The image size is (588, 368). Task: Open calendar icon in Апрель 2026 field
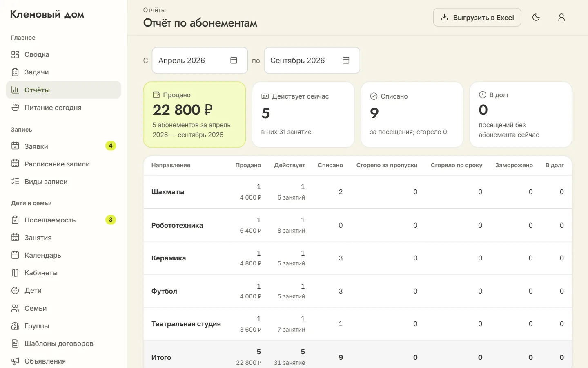click(x=234, y=61)
